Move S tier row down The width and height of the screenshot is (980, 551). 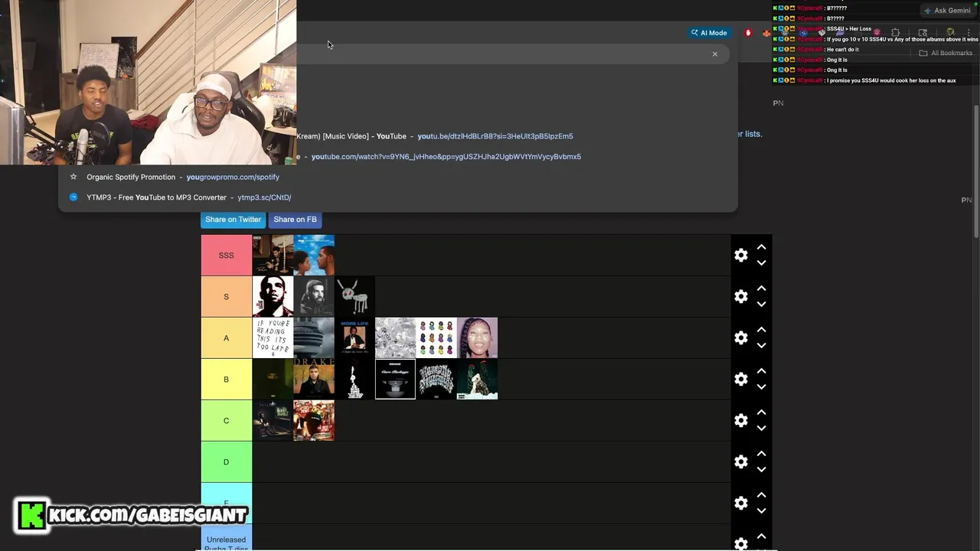coord(762,305)
